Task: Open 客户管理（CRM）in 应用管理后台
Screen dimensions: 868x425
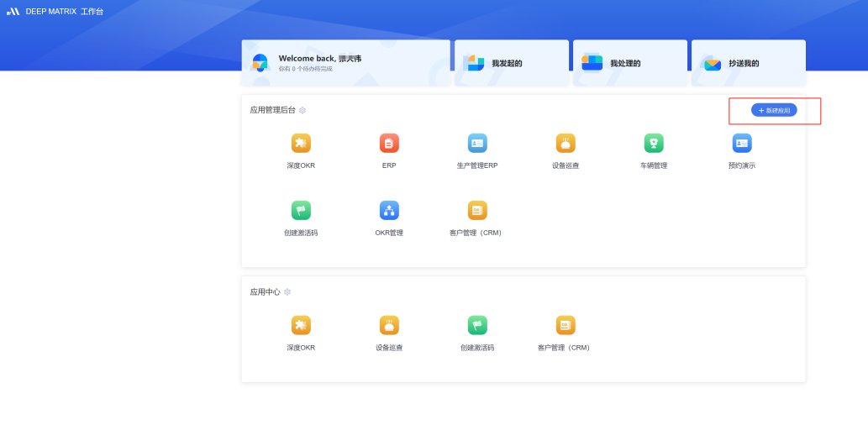Action: (x=477, y=210)
